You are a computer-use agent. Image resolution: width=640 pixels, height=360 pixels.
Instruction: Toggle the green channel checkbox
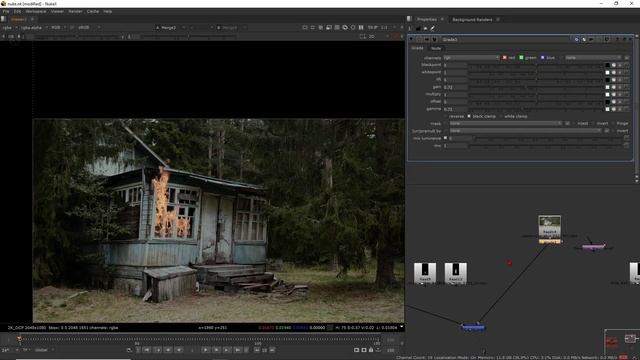point(521,58)
